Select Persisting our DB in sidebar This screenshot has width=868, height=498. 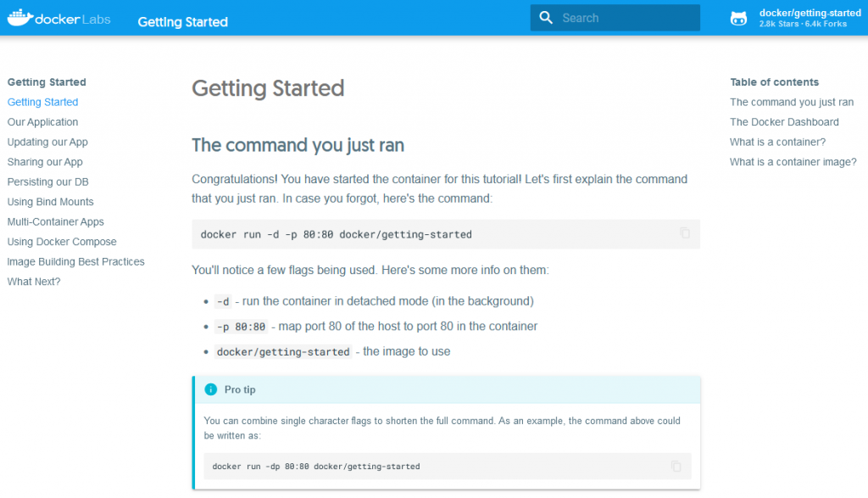click(47, 182)
